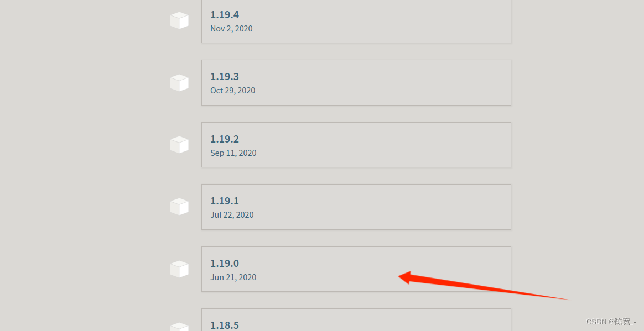Click the package cube icon beside 1.19.4
The height and width of the screenshot is (331, 644).
point(179,20)
